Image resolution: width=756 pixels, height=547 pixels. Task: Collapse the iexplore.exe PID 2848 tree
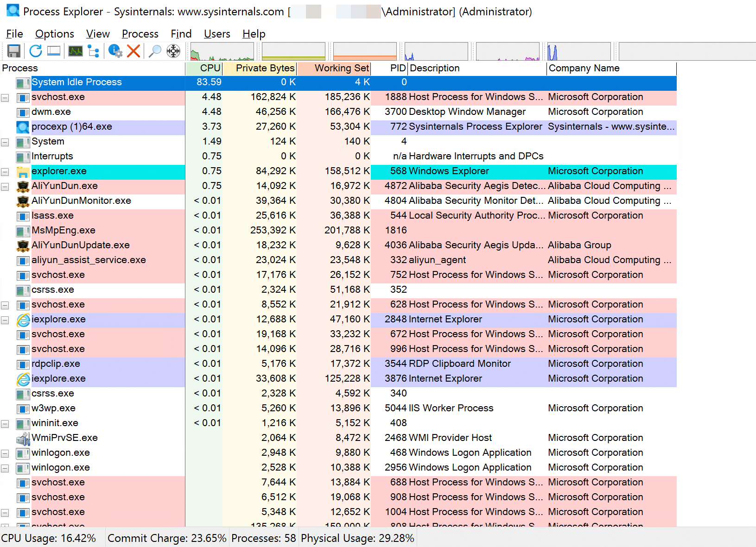coord(5,320)
